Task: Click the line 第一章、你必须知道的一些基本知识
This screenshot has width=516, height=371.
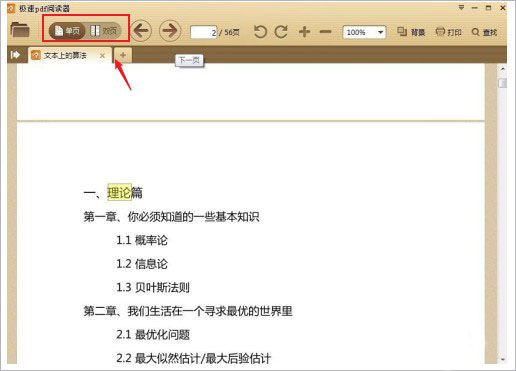Action: click(x=171, y=217)
